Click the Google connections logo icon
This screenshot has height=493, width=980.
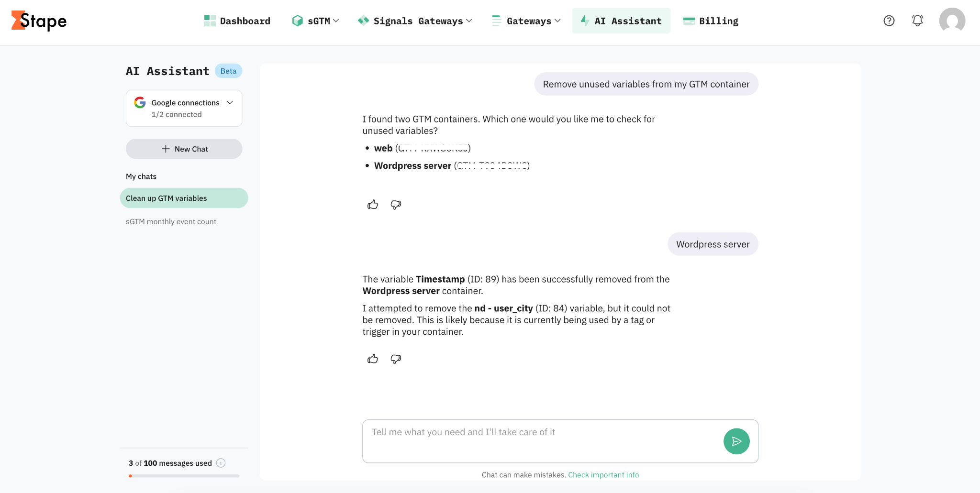(x=140, y=102)
